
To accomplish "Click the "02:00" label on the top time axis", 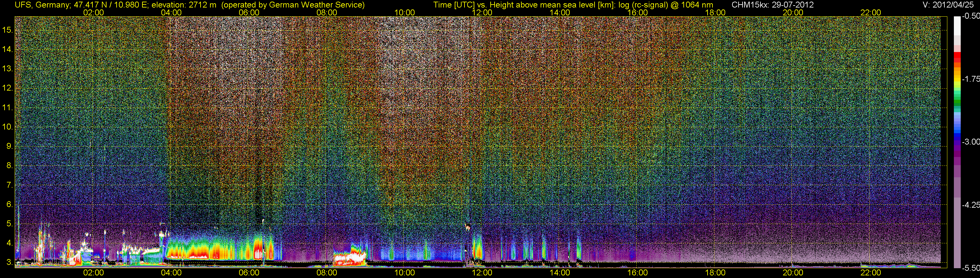I will tap(93, 12).
